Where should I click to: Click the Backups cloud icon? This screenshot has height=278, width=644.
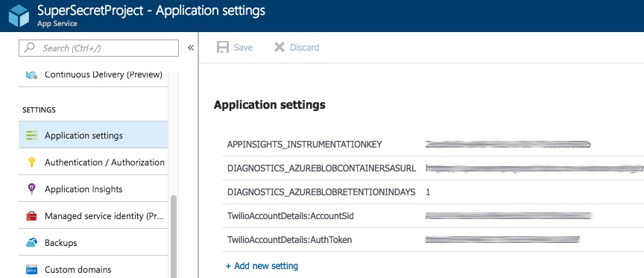pyautogui.click(x=31, y=243)
